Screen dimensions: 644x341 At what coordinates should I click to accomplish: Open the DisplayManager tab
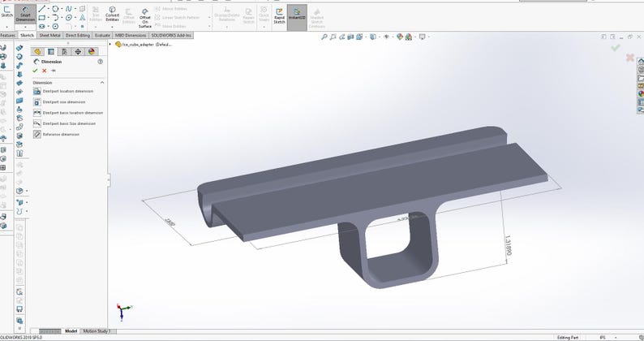click(x=91, y=51)
